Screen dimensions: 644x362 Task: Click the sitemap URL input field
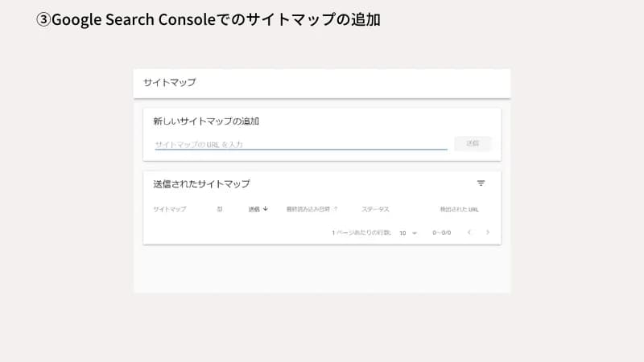click(300, 144)
